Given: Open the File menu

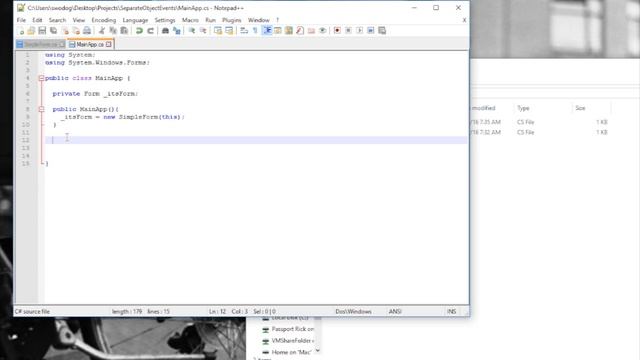Looking at the screenshot, I should coord(21,20).
